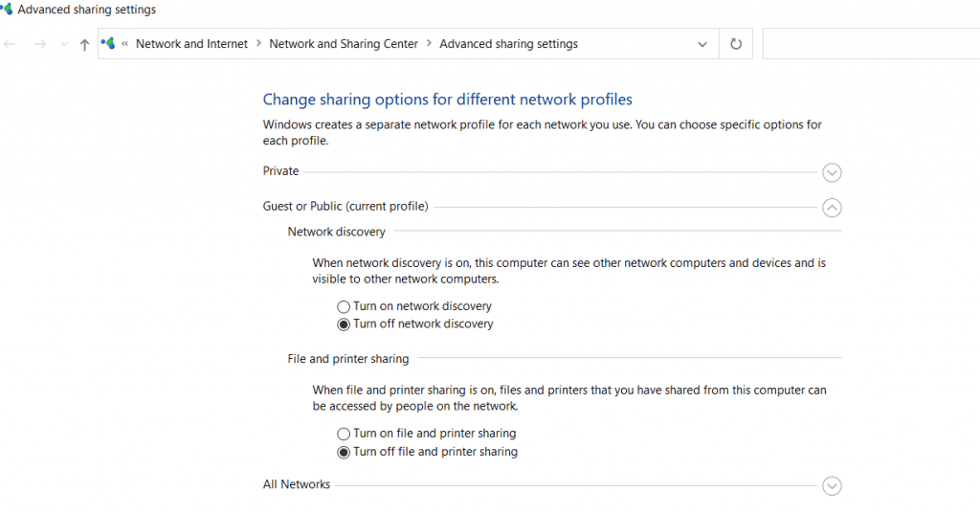Navigate to Network and Internet breadcrumb

click(x=191, y=44)
